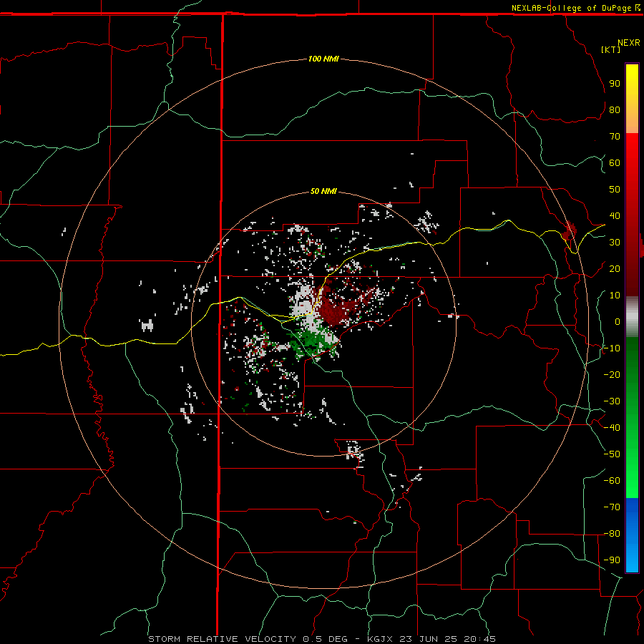Click the 30 value on velocity scale
Screen dimensions: 644x644
pyautogui.click(x=615, y=243)
